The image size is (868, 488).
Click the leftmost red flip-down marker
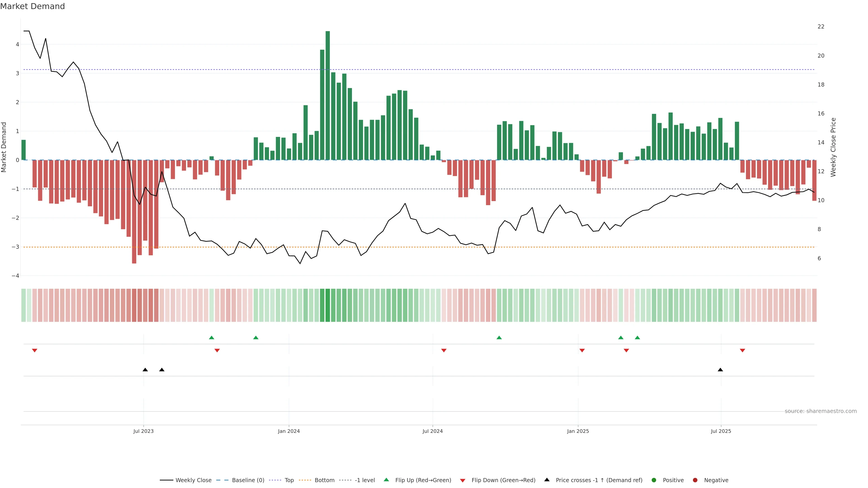[x=34, y=351]
